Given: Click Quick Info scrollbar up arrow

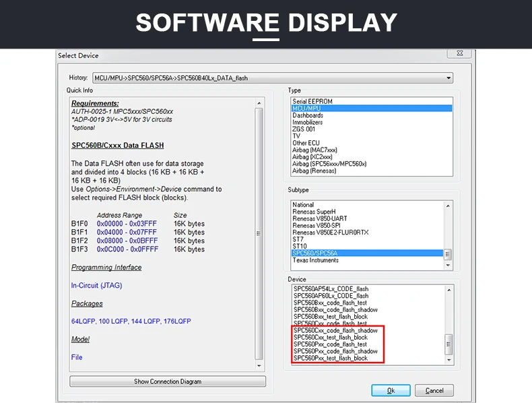Looking at the screenshot, I should point(259,103).
